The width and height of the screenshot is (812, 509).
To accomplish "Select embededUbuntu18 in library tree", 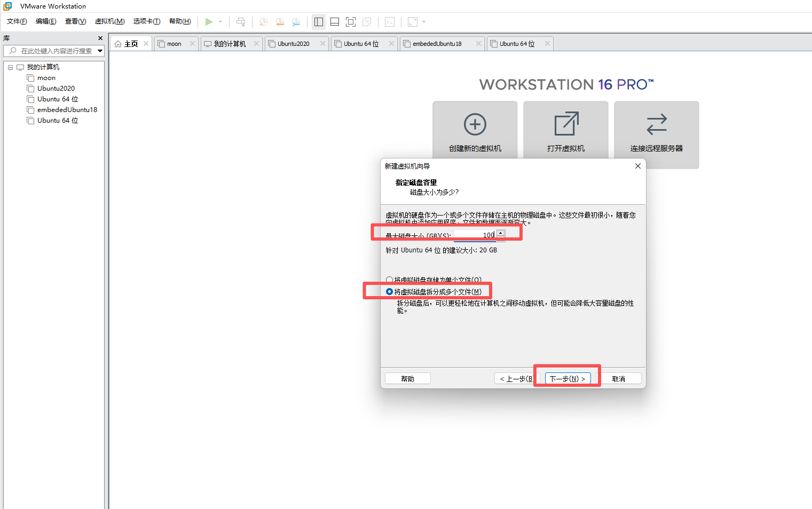I will point(67,110).
